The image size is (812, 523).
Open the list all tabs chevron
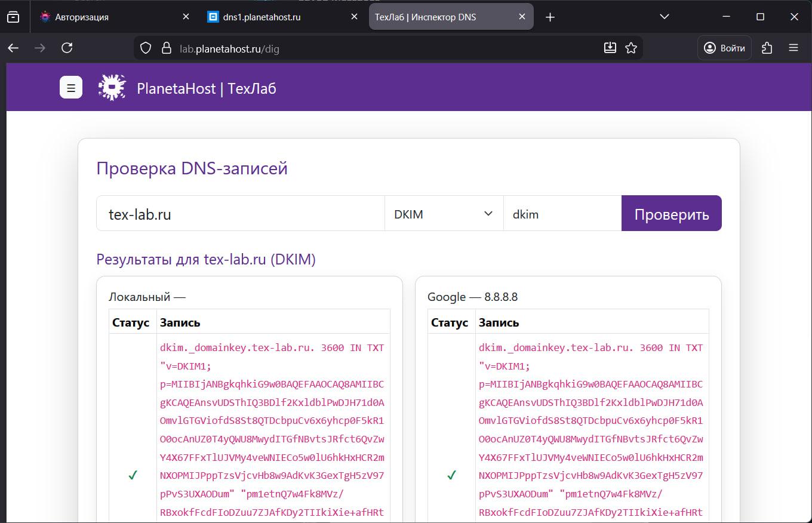pos(664,16)
